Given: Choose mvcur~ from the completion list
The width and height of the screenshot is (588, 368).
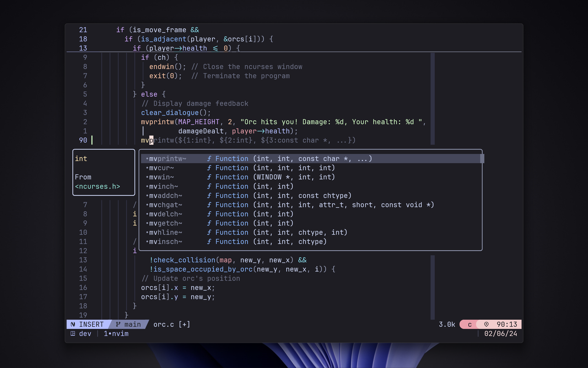Looking at the screenshot, I should click(311, 168).
